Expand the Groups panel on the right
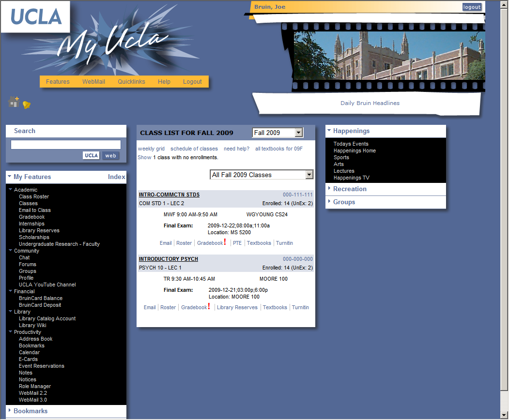 tap(344, 202)
